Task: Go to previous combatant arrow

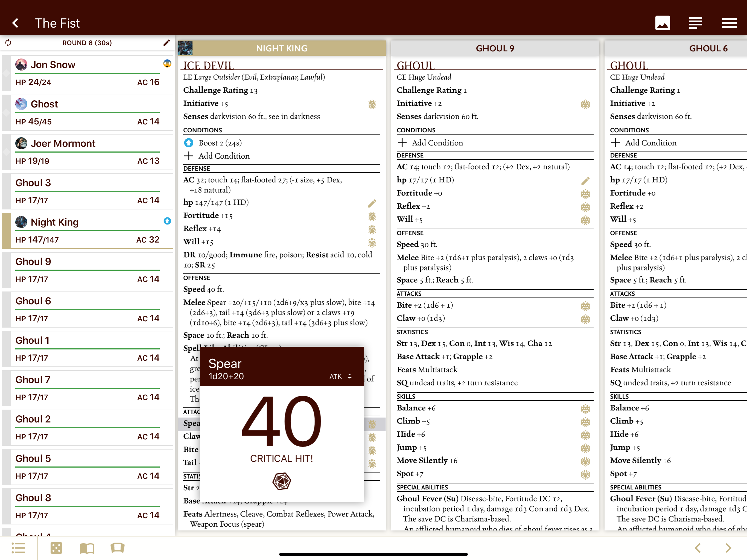Action: 698,547
